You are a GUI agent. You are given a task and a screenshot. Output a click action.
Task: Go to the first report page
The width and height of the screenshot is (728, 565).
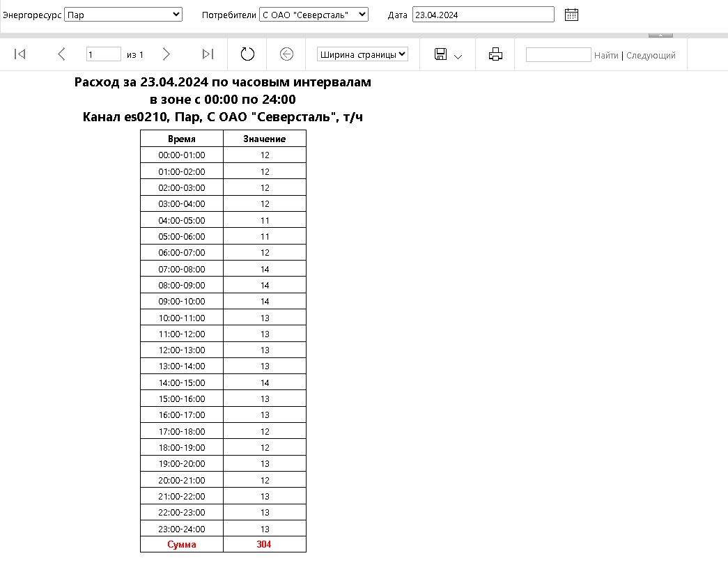tap(20, 54)
